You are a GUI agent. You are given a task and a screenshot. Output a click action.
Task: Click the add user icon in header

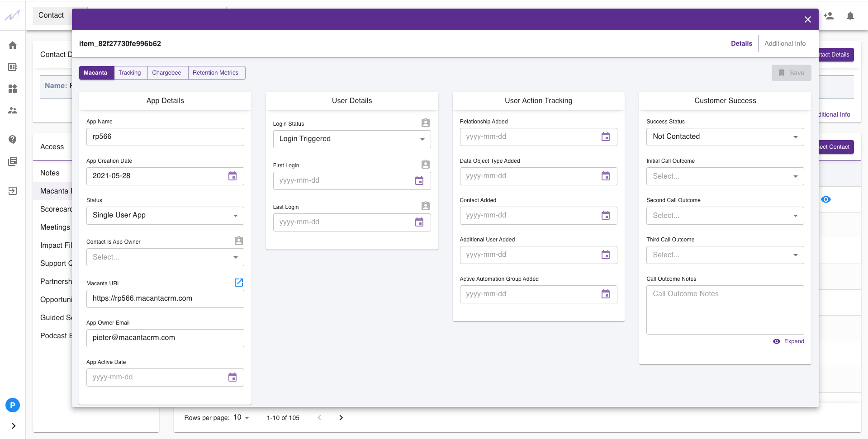[x=828, y=16]
